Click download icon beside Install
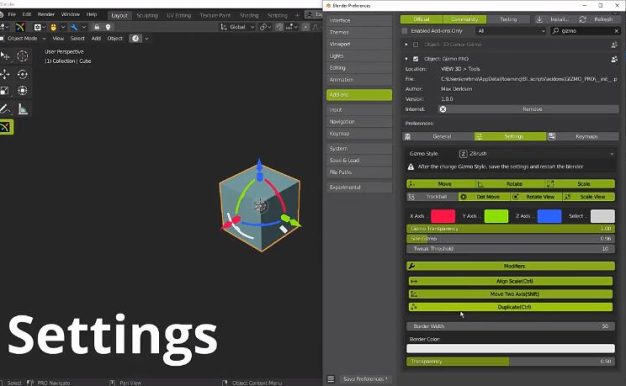This screenshot has width=626, height=386. tap(539, 19)
